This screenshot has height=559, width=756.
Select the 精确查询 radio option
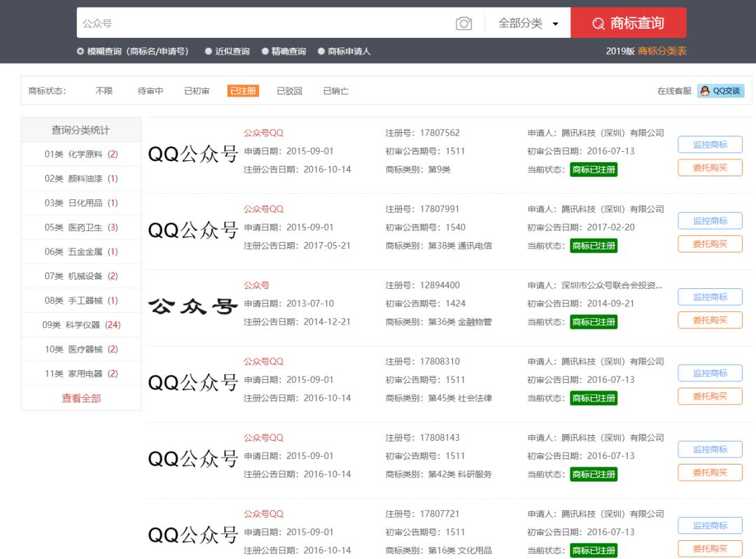tap(265, 51)
